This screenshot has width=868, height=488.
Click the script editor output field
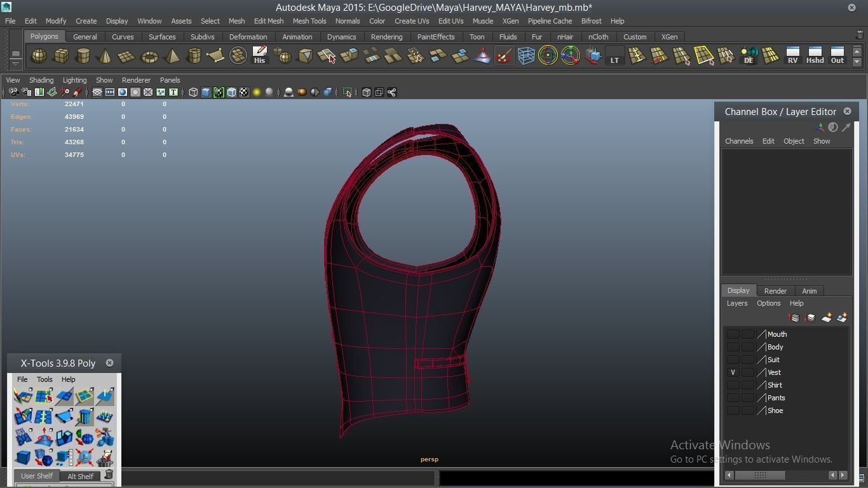tap(576, 477)
